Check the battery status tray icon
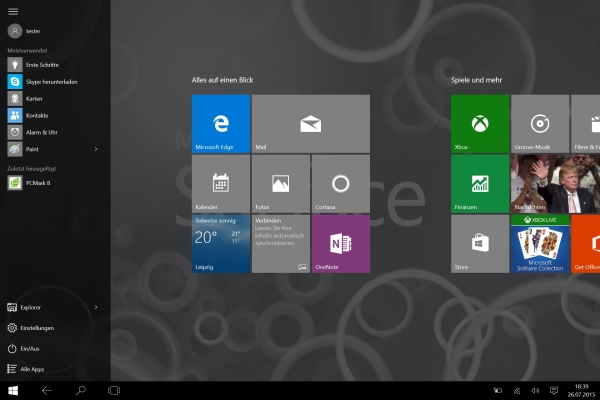 click(x=498, y=390)
